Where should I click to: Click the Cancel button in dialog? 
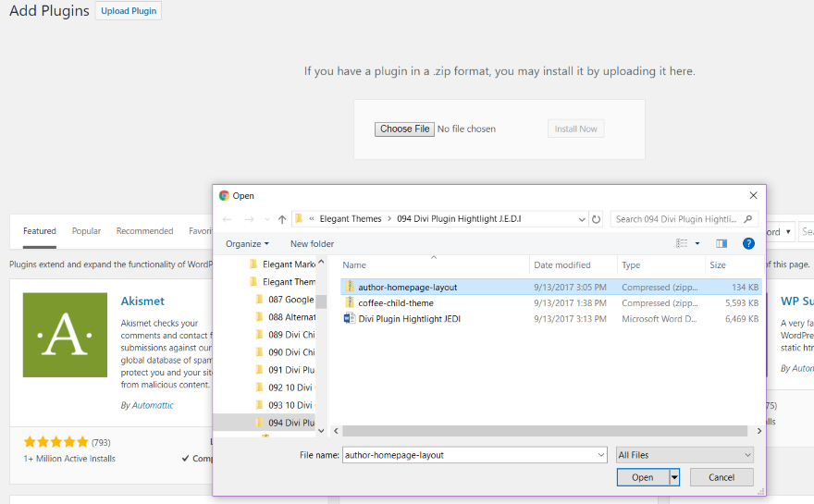pyautogui.click(x=721, y=477)
